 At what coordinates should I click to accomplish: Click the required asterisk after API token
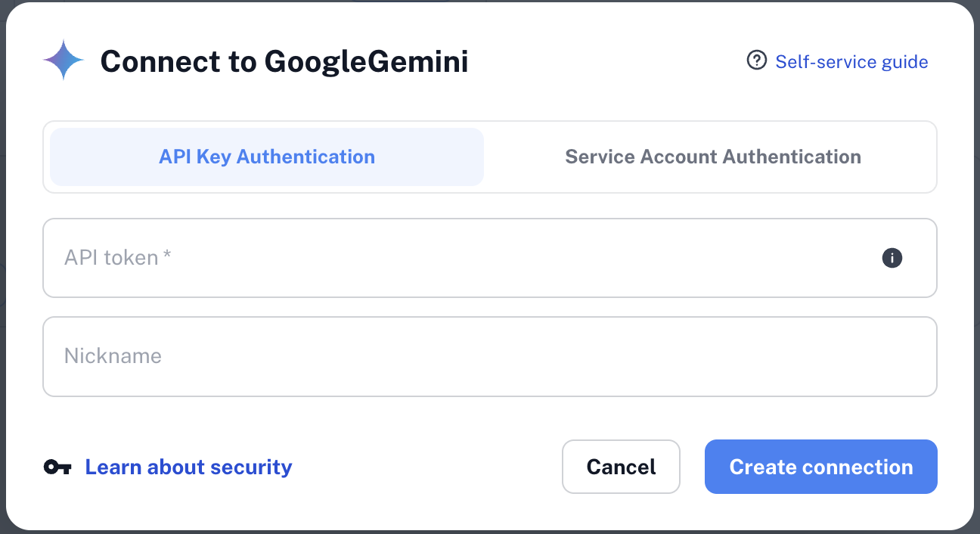tap(167, 256)
